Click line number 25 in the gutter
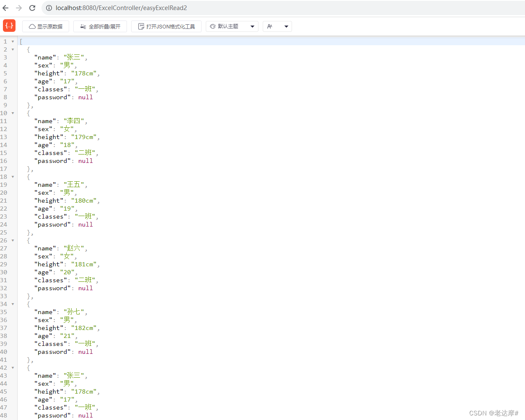 (4, 232)
